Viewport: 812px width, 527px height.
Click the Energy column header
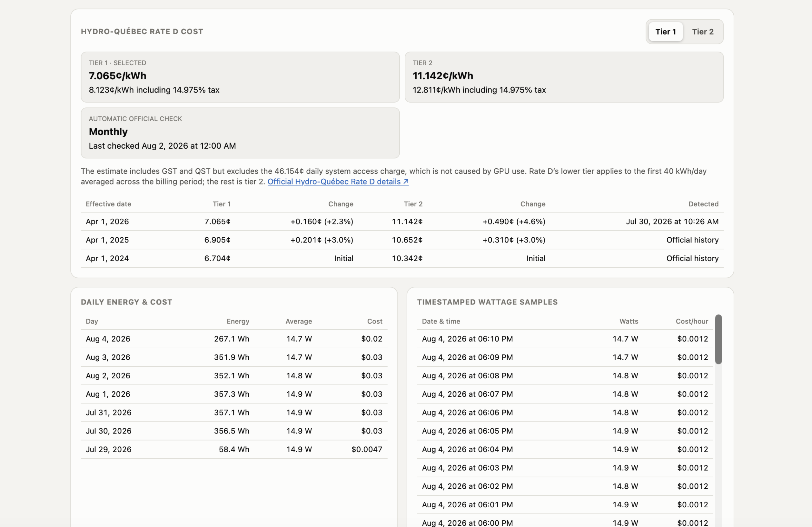[x=238, y=321]
